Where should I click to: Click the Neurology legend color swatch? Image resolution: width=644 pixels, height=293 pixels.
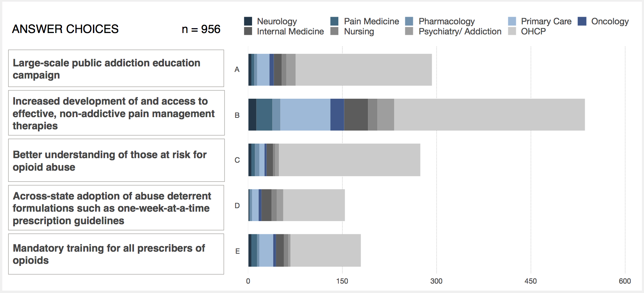click(x=248, y=21)
